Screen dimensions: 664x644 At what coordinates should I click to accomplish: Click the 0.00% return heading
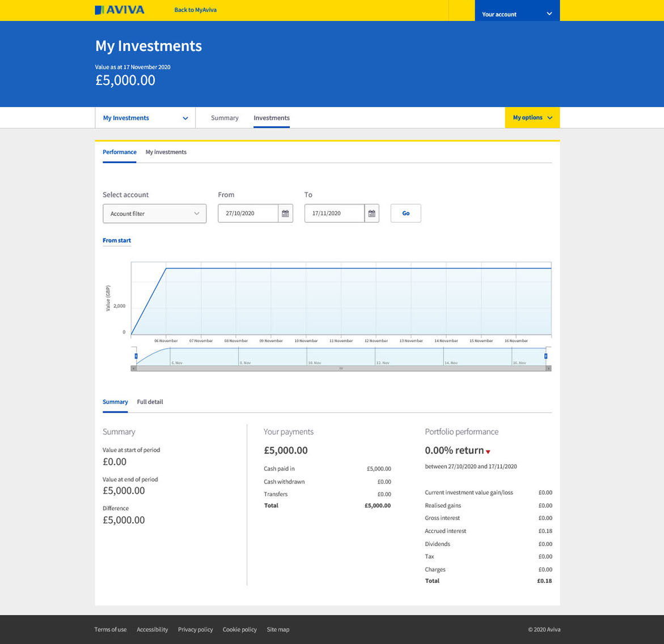pos(454,451)
